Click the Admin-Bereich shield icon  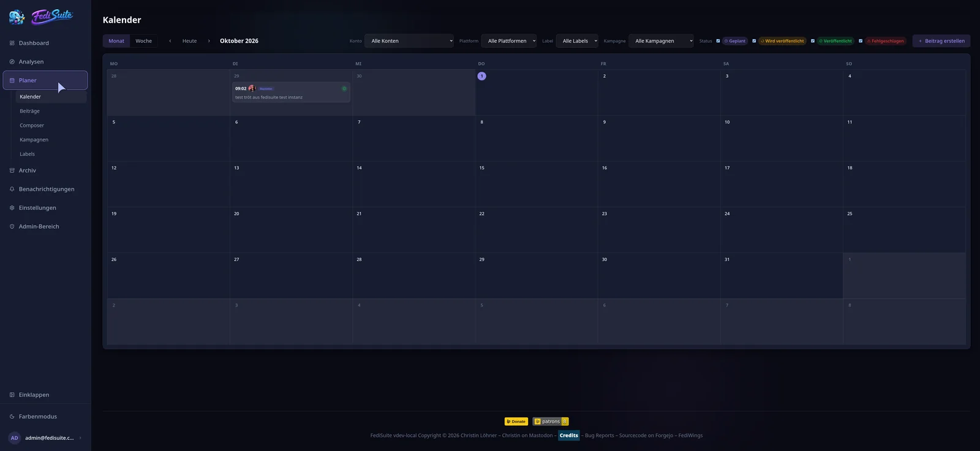point(12,226)
